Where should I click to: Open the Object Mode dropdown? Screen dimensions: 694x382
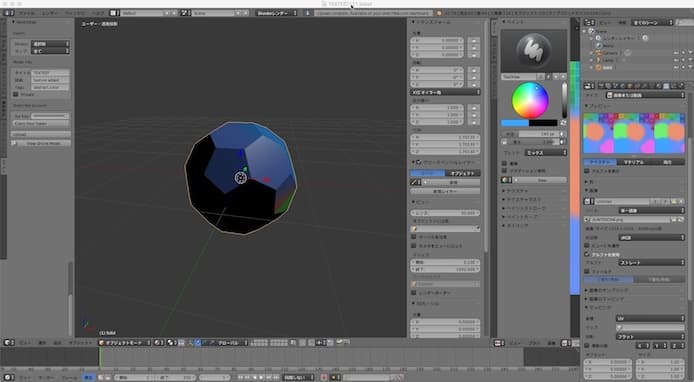124,343
